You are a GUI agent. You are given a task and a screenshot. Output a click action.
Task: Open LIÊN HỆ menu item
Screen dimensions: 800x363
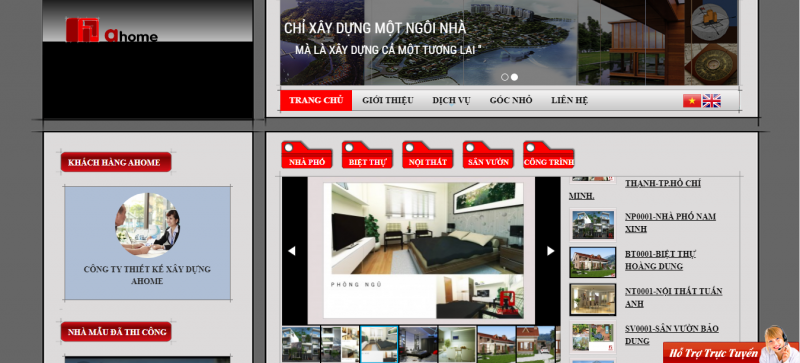[569, 100]
